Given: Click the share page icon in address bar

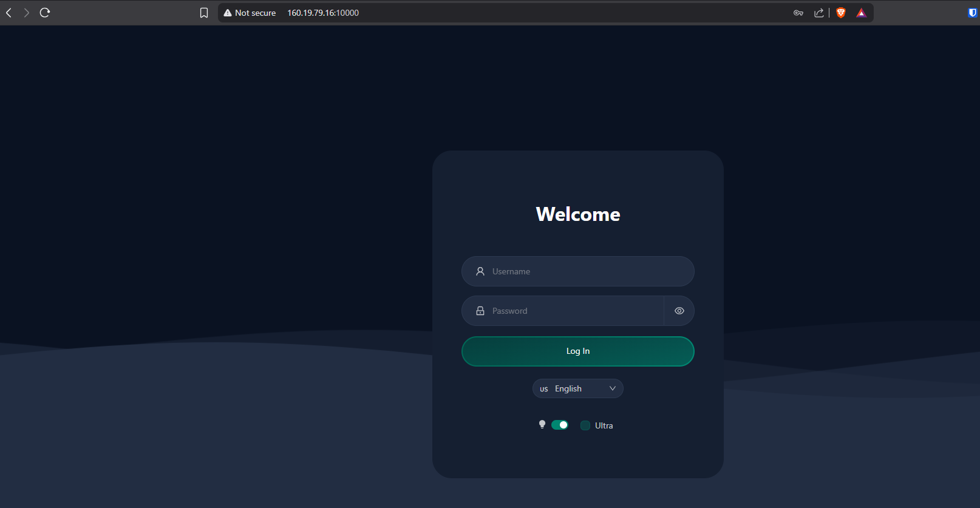Looking at the screenshot, I should 819,13.
